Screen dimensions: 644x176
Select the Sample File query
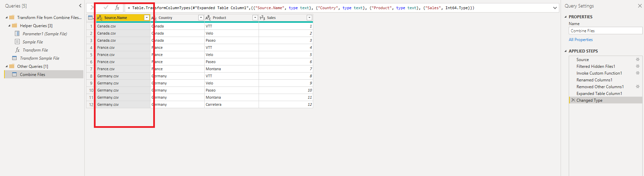(33, 42)
